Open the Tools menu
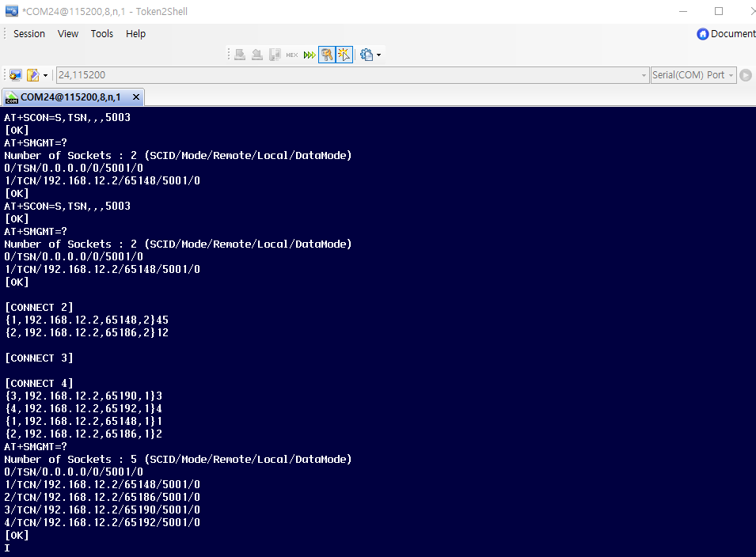 (102, 34)
